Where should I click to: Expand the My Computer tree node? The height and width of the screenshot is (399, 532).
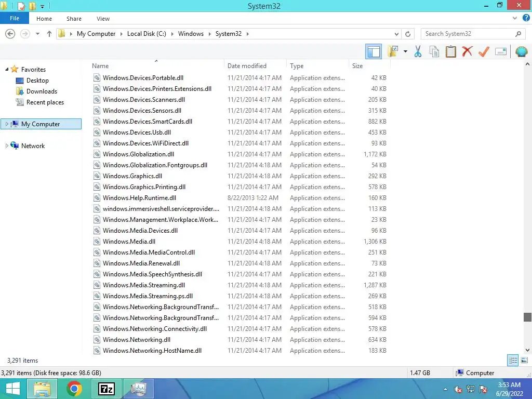[7, 124]
